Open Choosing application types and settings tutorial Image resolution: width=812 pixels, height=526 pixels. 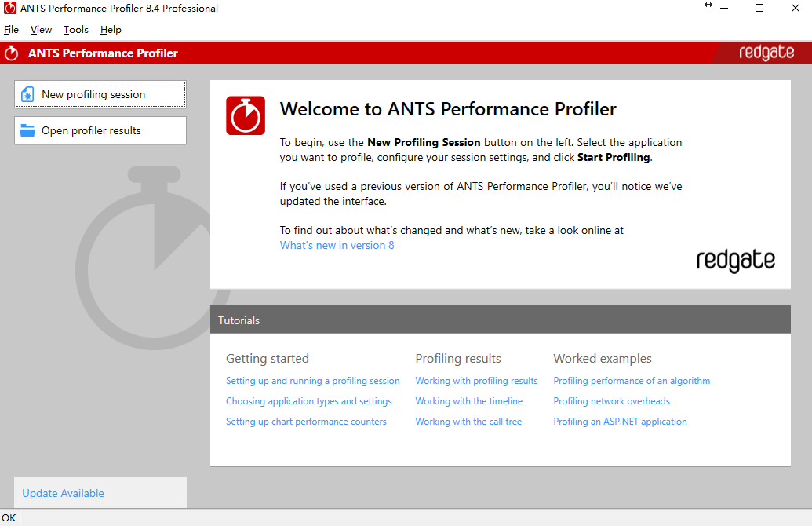308,401
